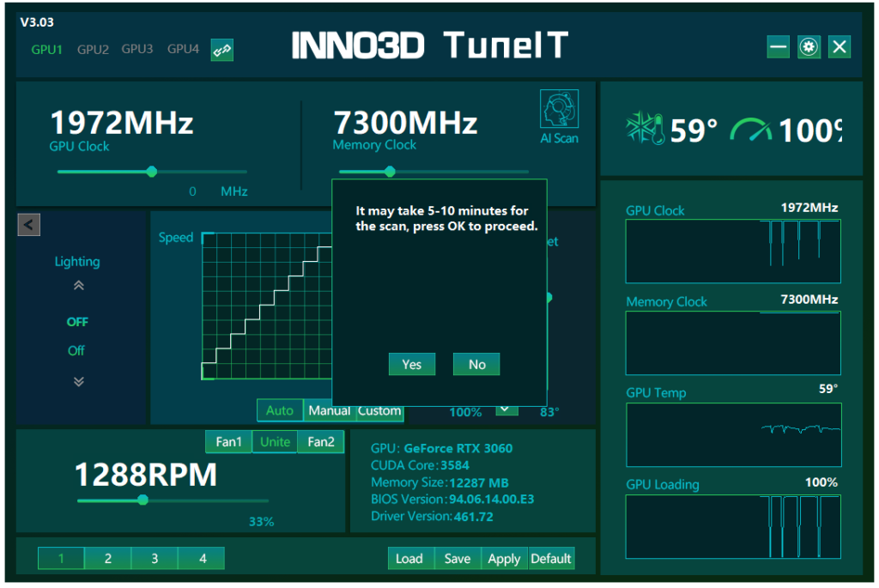Click the CUDA Core 3584 text
The width and height of the screenshot is (879, 588).
coord(420,465)
